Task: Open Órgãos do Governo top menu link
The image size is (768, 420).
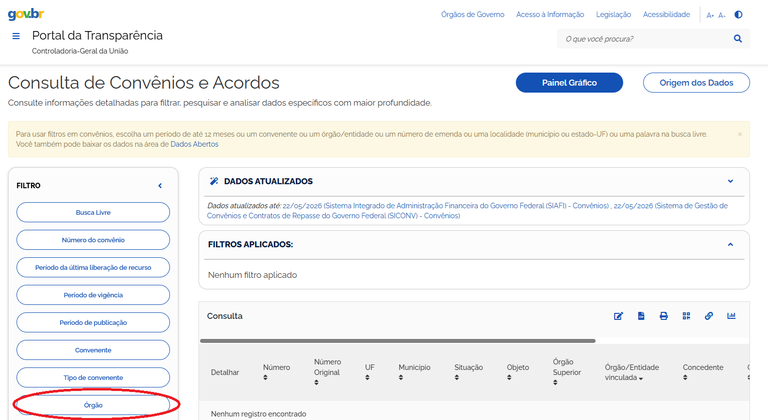Action: 473,15
